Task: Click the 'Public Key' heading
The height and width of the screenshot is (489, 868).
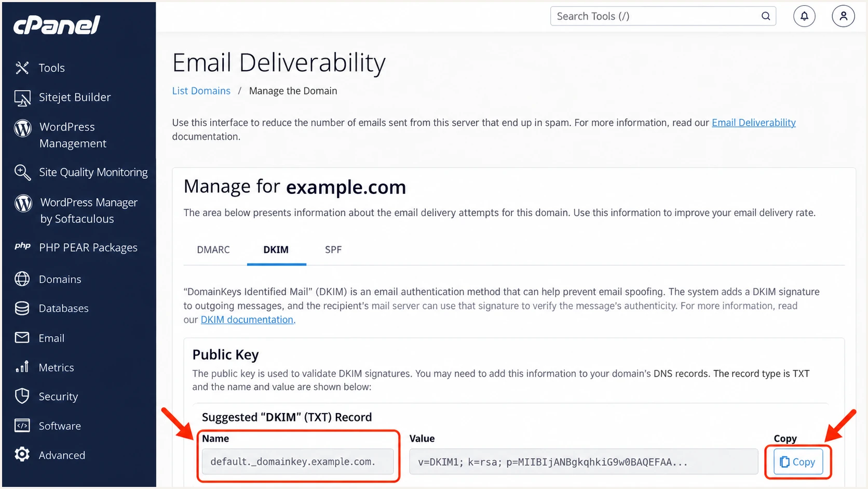Action: [x=225, y=355]
